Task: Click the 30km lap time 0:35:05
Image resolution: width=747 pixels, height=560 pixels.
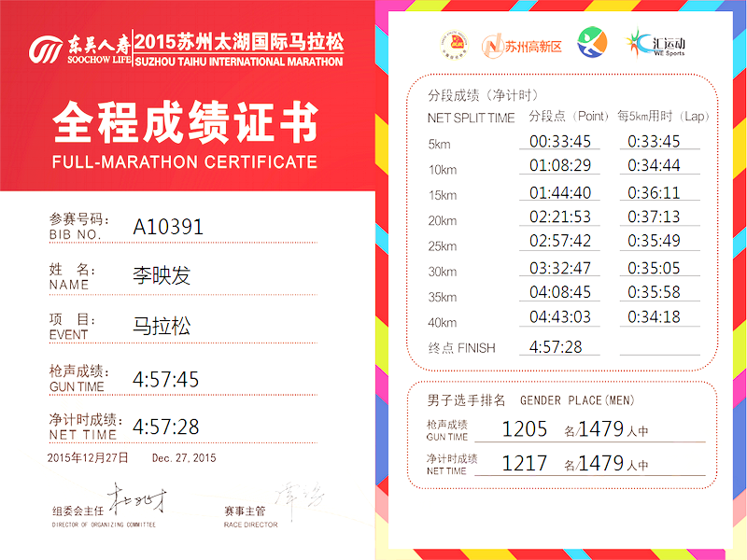Action: 654,268
